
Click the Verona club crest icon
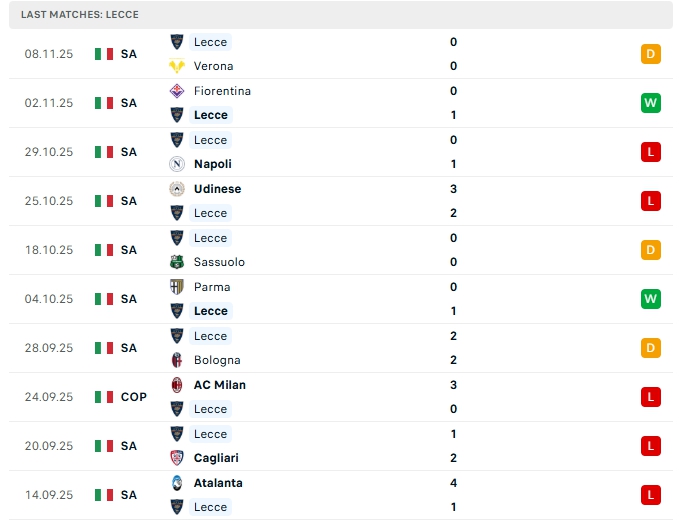177,66
